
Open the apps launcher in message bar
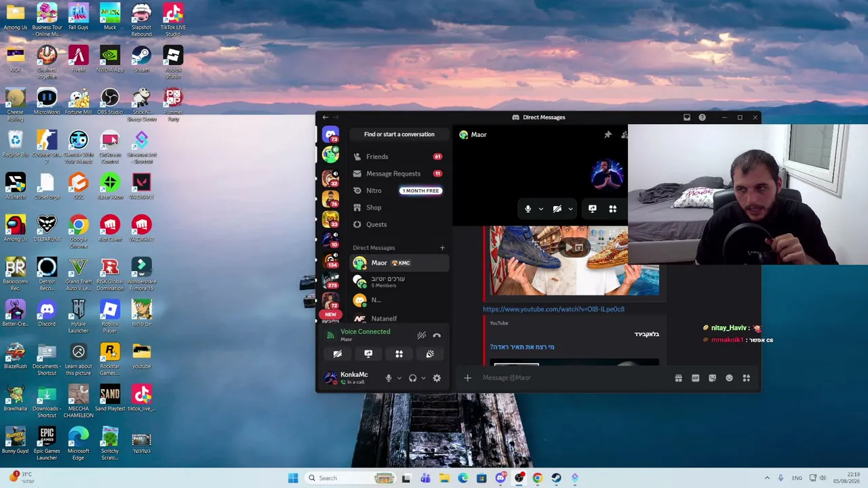click(746, 378)
